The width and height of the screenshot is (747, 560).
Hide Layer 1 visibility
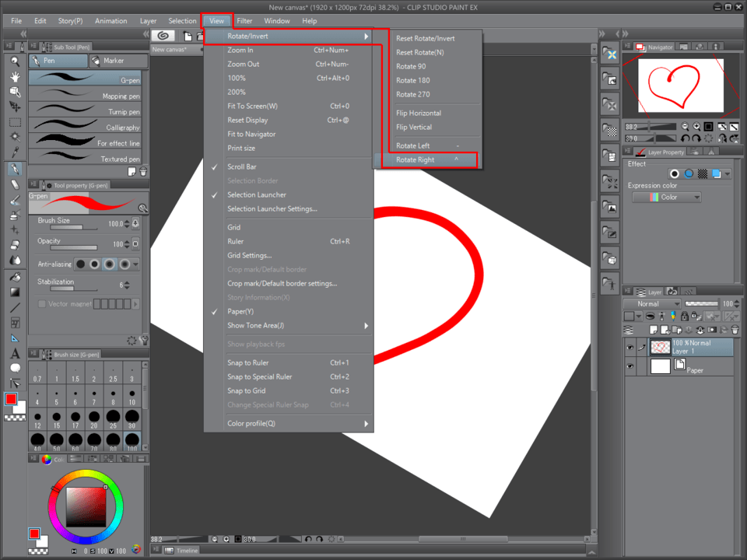point(630,346)
